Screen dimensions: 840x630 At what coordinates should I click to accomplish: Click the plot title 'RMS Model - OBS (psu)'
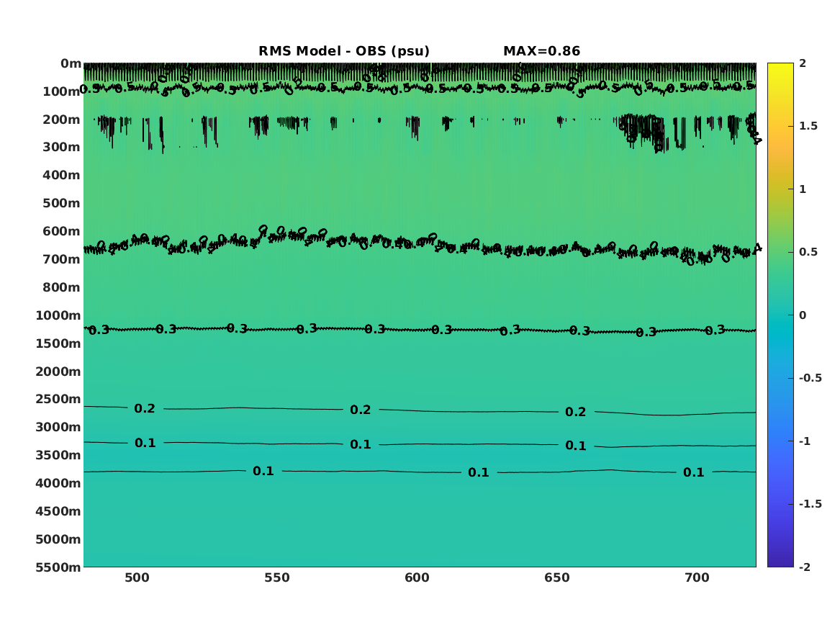point(344,51)
